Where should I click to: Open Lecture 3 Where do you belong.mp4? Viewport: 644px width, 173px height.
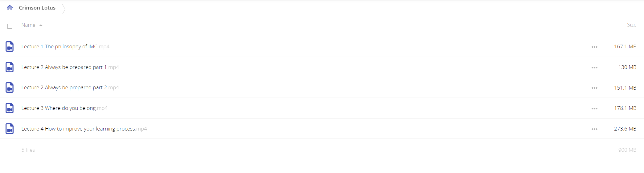point(64,108)
